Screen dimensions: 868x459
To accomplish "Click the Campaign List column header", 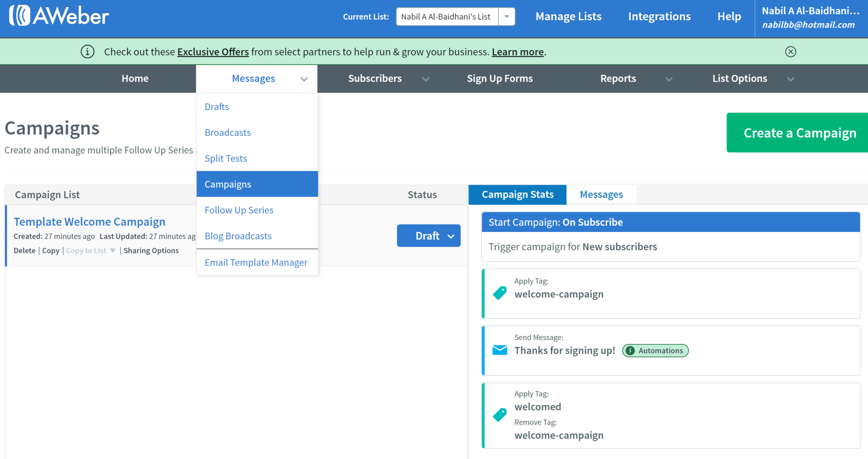I will pyautogui.click(x=47, y=195).
